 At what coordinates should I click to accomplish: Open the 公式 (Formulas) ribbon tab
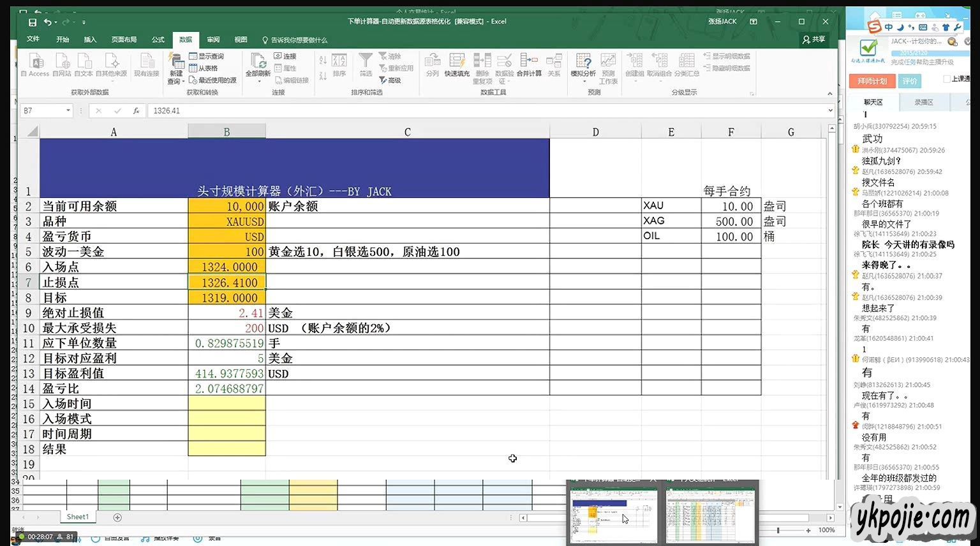pos(158,40)
